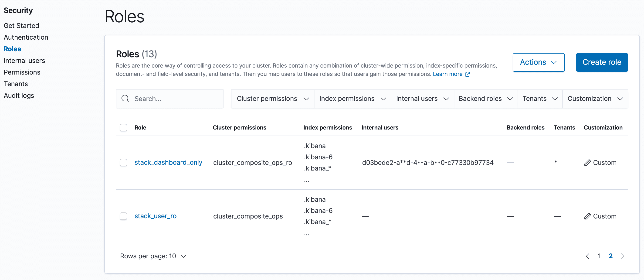
Task: Expand the Cluster permissions filter
Action: (272, 99)
